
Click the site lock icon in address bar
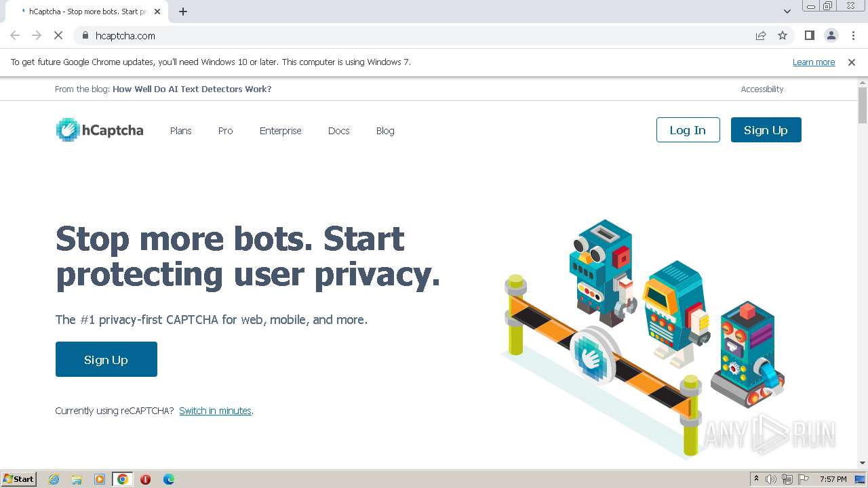[85, 35]
